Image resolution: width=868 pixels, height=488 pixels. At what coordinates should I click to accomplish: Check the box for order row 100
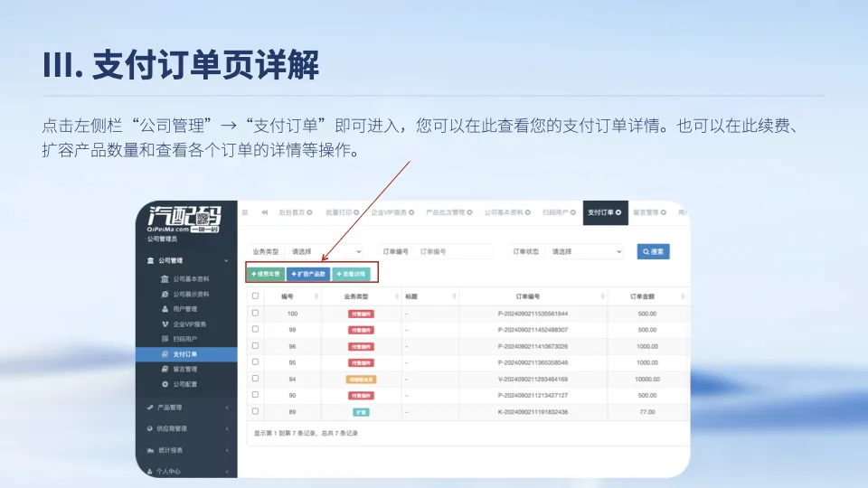(255, 314)
